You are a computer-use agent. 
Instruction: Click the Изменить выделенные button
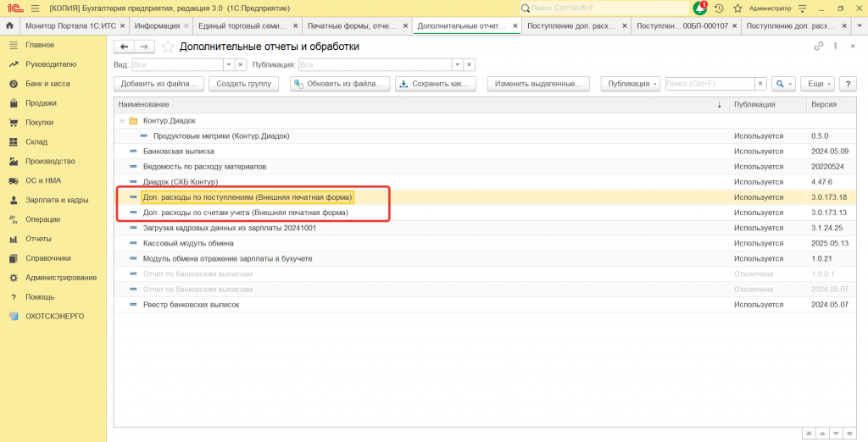click(x=538, y=84)
